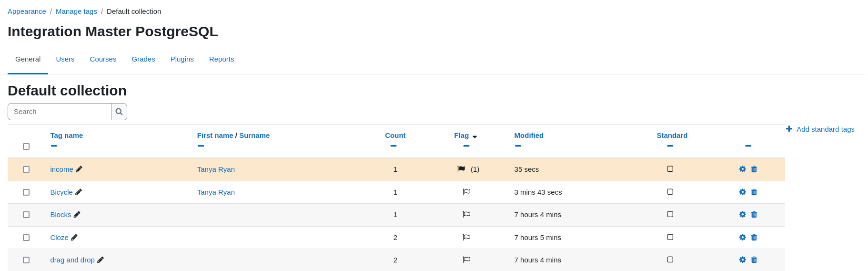Click the pencil edit icon next to Cloze
This screenshot has height=271, width=868.
click(x=74, y=237)
